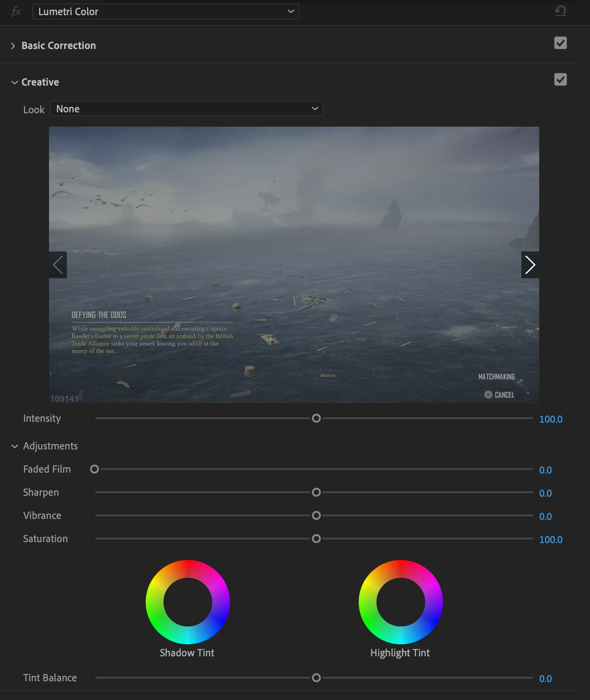Click the Intensity label
The image size is (590, 700).
tap(42, 419)
